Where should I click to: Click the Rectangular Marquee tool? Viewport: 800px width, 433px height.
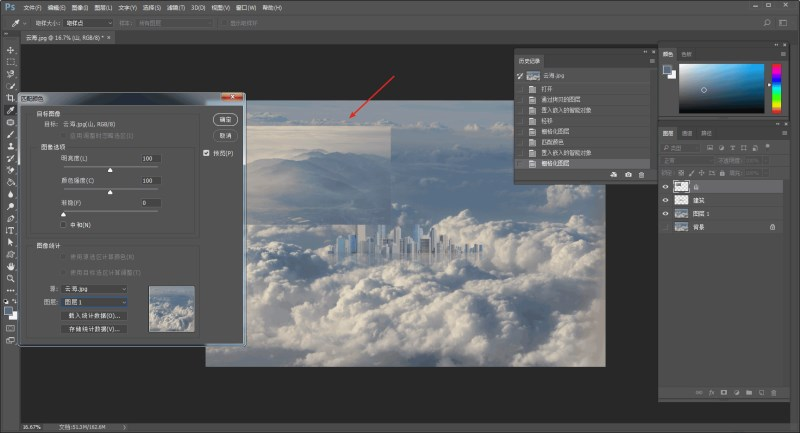point(11,62)
